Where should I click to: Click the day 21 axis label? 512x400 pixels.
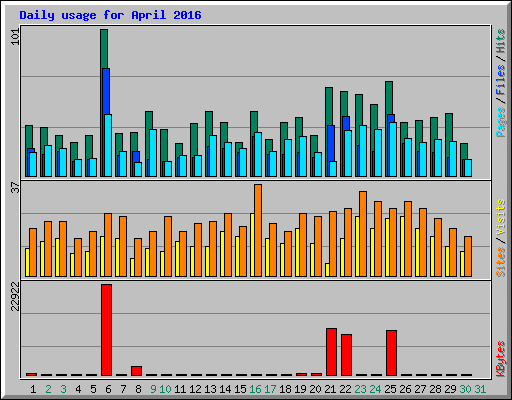330,389
